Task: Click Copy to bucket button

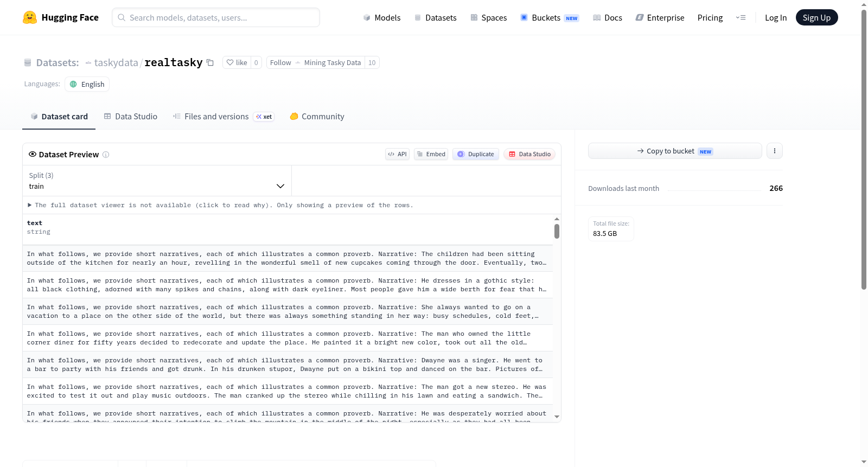Action: click(x=675, y=151)
